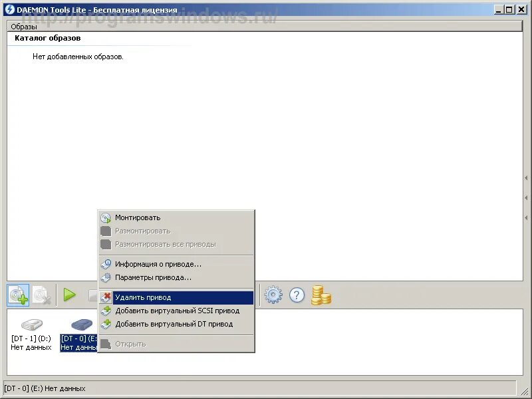The image size is (532, 399).
Task: Select the [DT - 1] (D:) virtual drive
Action: click(x=31, y=334)
